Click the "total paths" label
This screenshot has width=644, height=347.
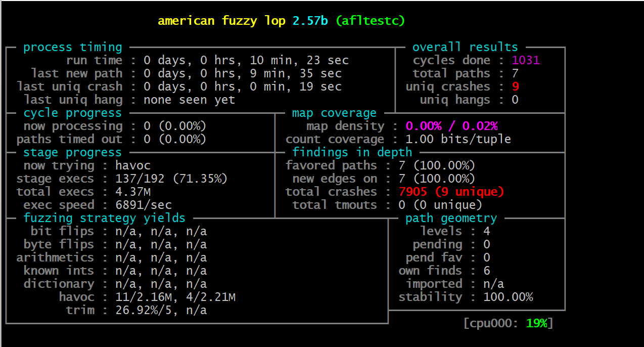451,74
